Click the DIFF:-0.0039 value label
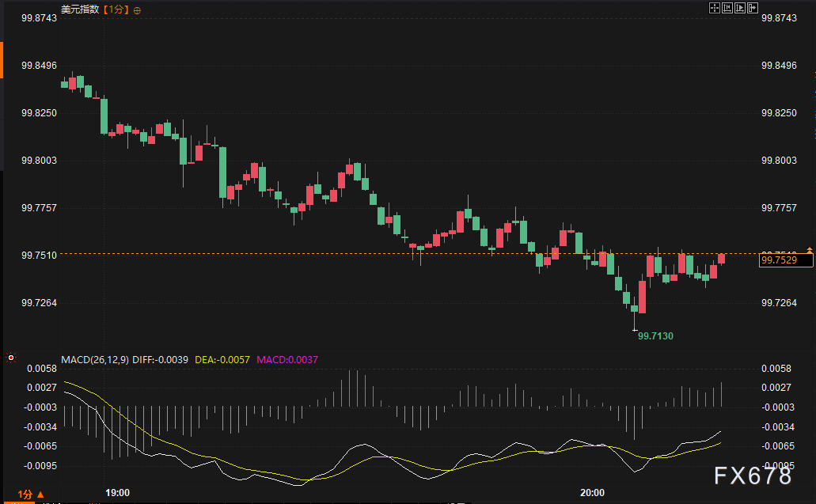 pos(161,360)
